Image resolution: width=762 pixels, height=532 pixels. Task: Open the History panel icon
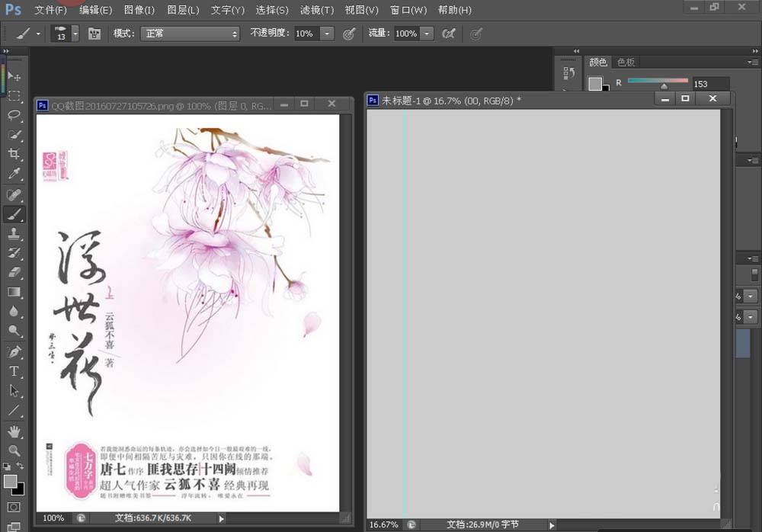click(x=568, y=74)
